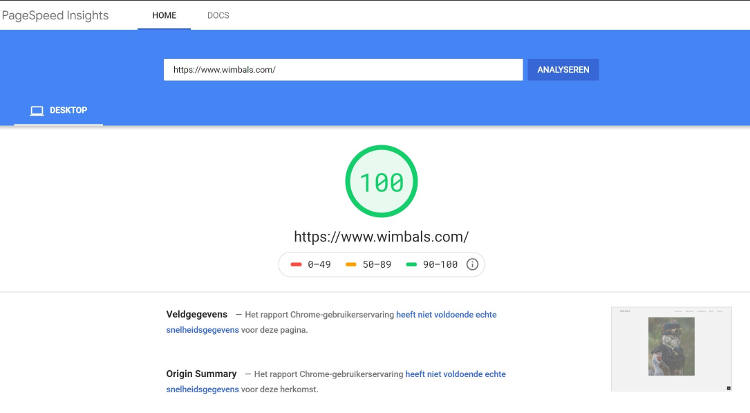750x413 pixels.
Task: Open the Veldgegevens 'heeft niet voldoende echte' link
Action: (446, 314)
